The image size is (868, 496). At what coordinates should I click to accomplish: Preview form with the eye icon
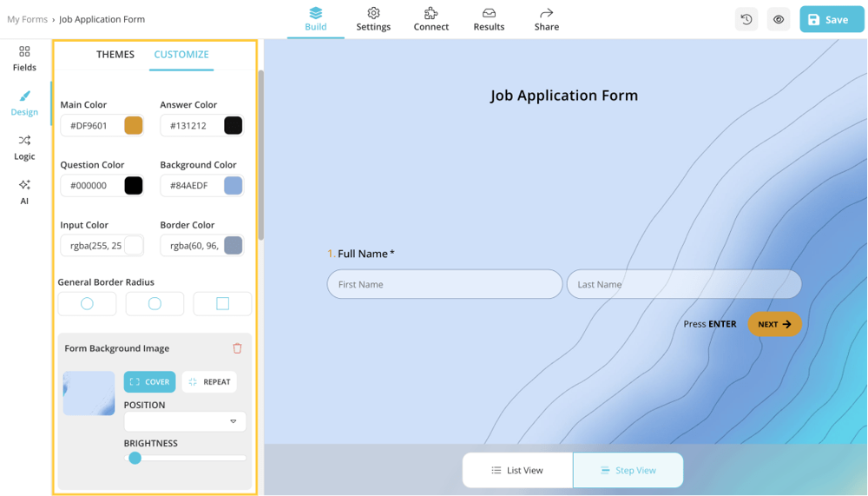(779, 19)
